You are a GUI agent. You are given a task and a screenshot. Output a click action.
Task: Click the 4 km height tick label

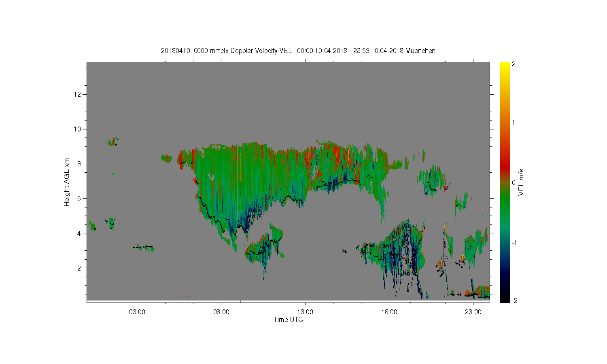point(80,233)
